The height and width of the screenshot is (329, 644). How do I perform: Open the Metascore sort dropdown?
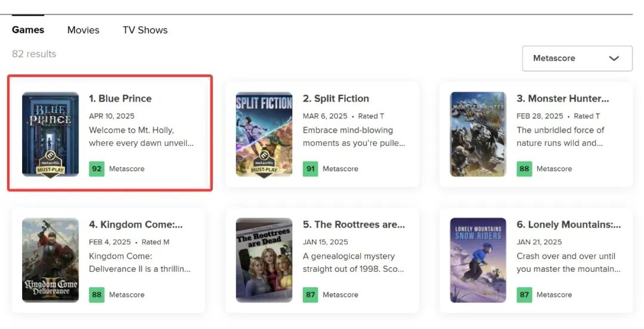click(x=577, y=58)
